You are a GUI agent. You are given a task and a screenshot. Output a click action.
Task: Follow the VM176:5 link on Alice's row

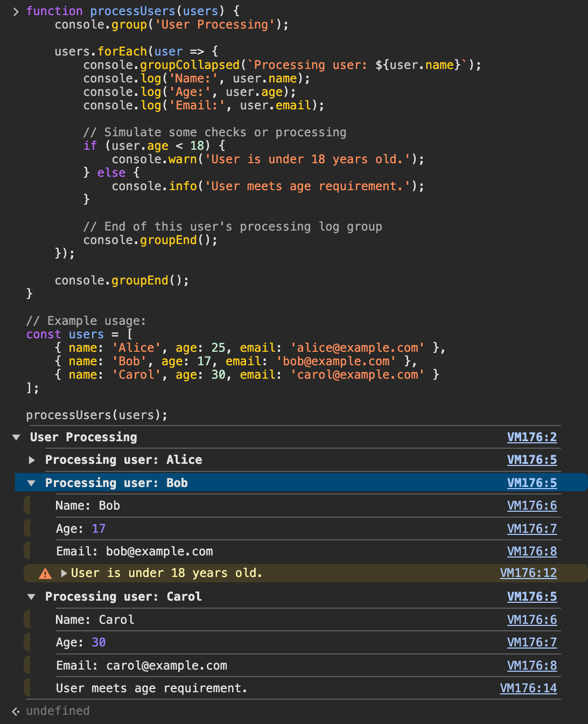(x=531, y=460)
